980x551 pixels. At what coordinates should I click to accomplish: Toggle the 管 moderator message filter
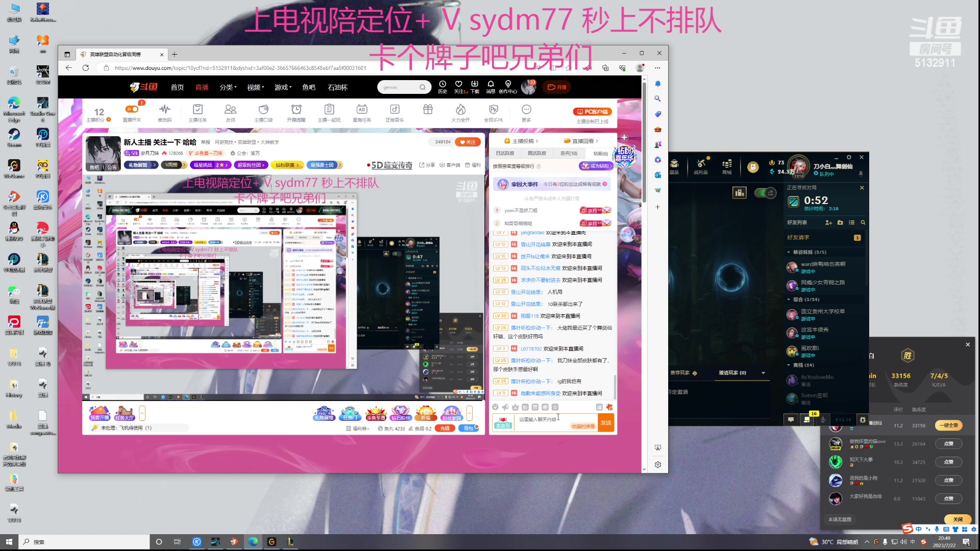pos(535,407)
